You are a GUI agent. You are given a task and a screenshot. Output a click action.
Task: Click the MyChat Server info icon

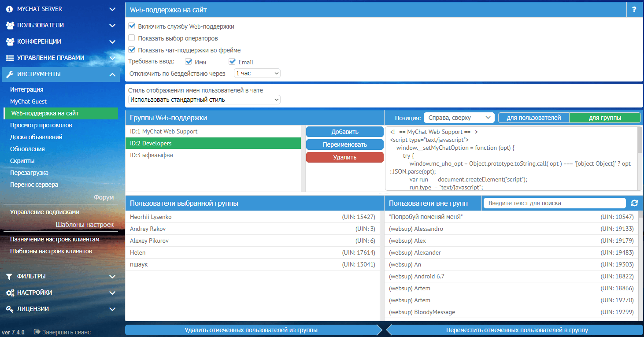click(10, 9)
